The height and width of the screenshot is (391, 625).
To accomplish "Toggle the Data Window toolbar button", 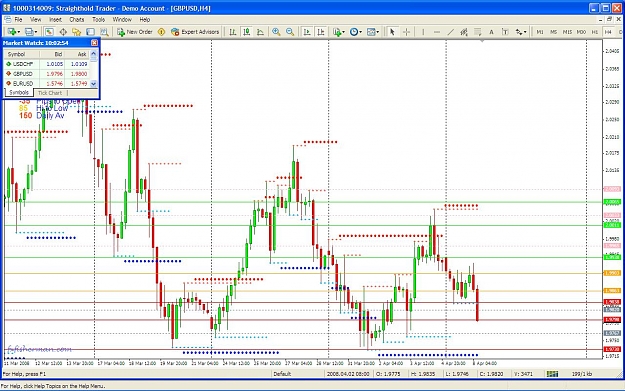I will pyautogui.click(x=63, y=32).
